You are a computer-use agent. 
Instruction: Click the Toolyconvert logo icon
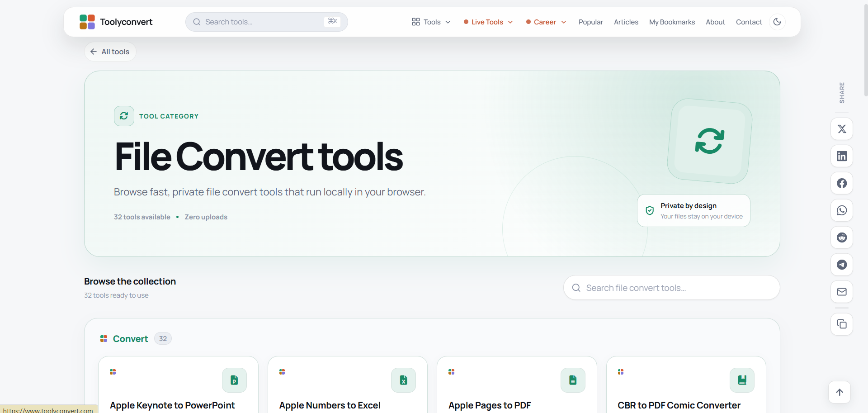click(87, 22)
